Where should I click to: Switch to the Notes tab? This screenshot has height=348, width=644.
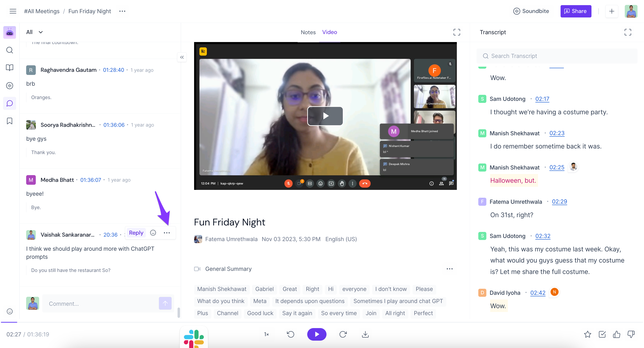pyautogui.click(x=308, y=32)
